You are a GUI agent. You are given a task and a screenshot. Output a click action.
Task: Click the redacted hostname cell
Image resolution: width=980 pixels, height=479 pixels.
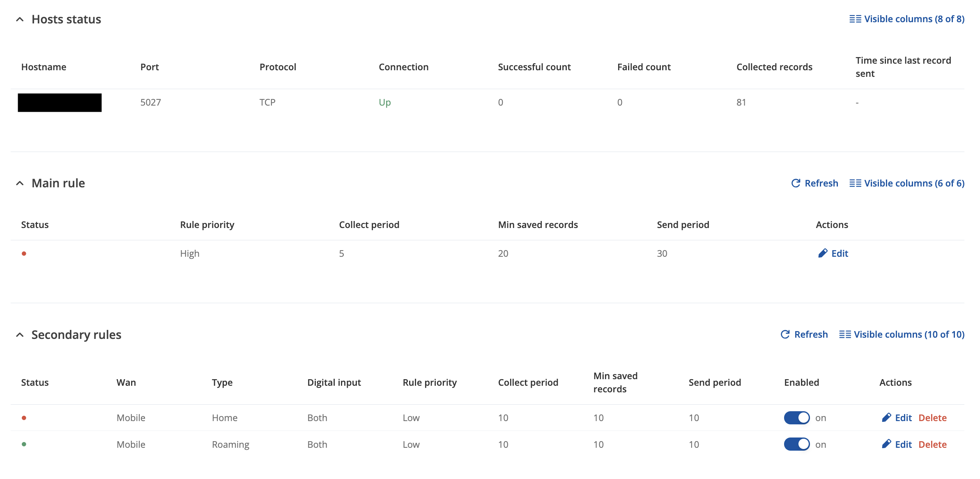pos(60,103)
